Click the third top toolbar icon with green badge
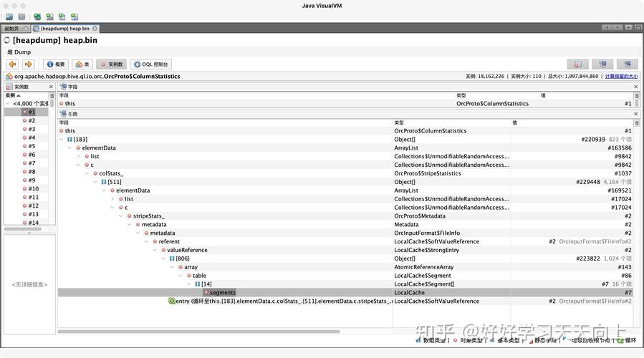 (x=37, y=17)
